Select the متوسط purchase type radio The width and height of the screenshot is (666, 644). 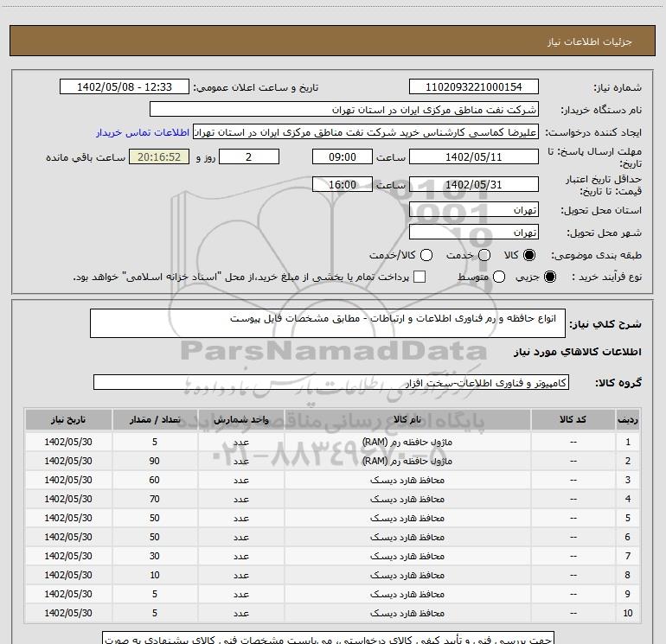(499, 277)
